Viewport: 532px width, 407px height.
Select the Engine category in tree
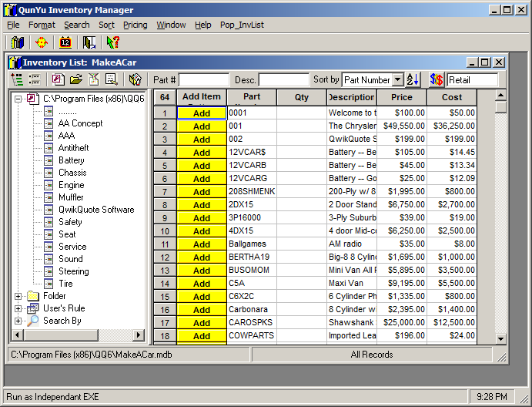tap(71, 185)
